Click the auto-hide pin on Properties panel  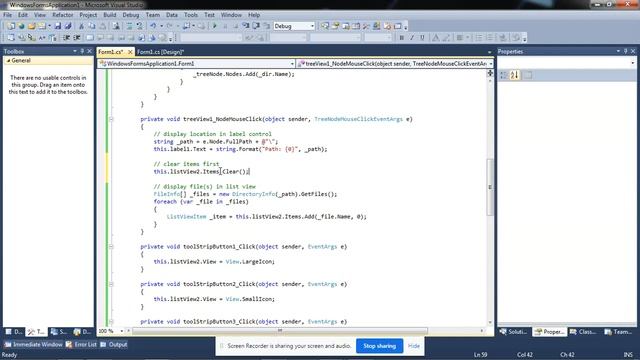pyautogui.click(x=625, y=51)
